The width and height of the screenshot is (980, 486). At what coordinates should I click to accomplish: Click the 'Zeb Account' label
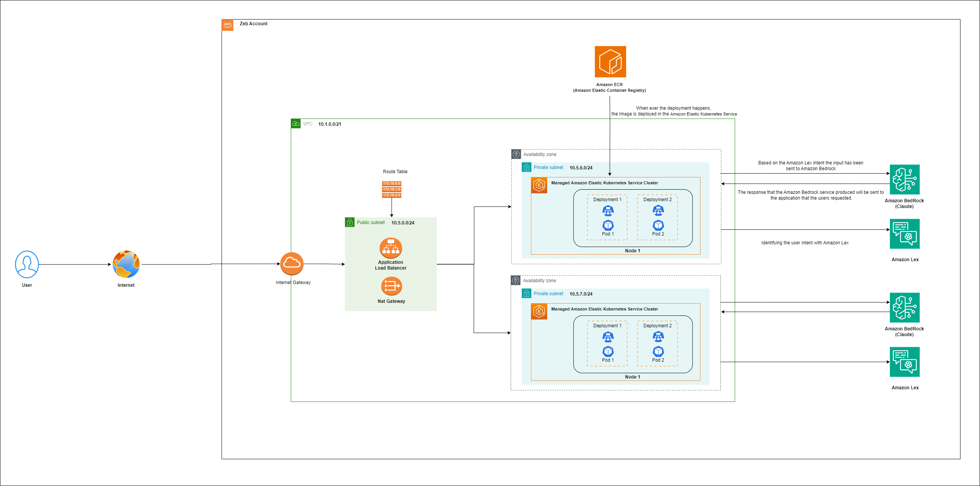(x=254, y=24)
